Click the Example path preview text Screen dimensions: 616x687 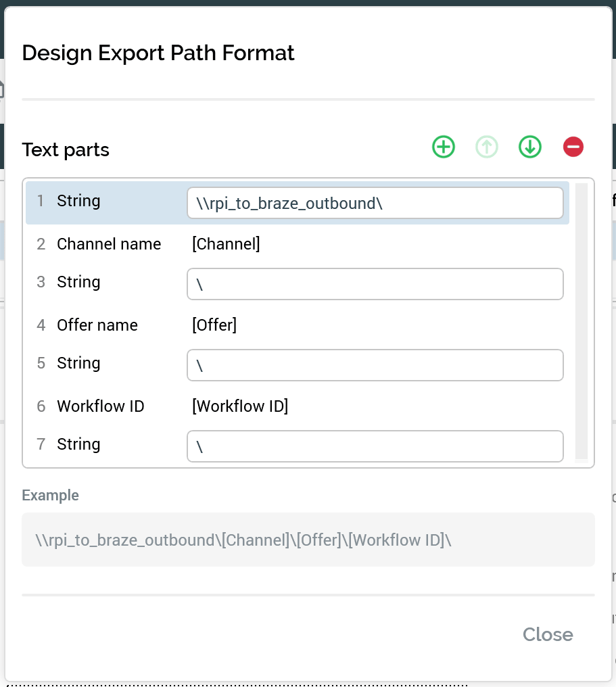[x=243, y=540]
